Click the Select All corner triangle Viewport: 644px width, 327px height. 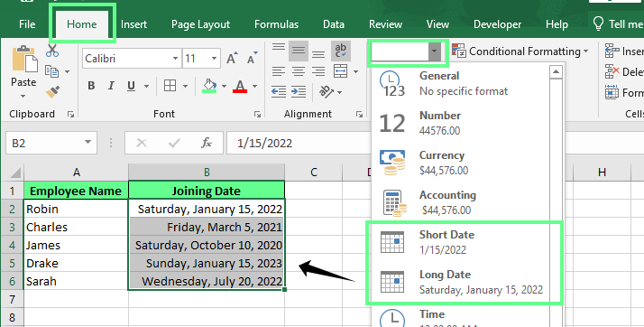(15, 173)
